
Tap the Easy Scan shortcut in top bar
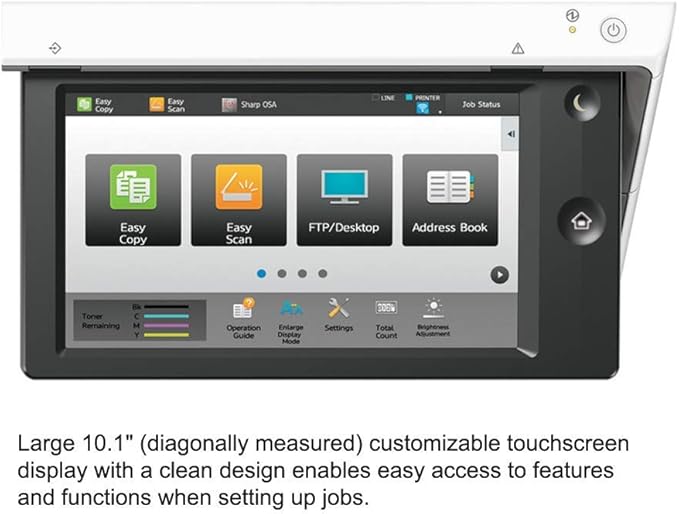pyautogui.click(x=168, y=104)
